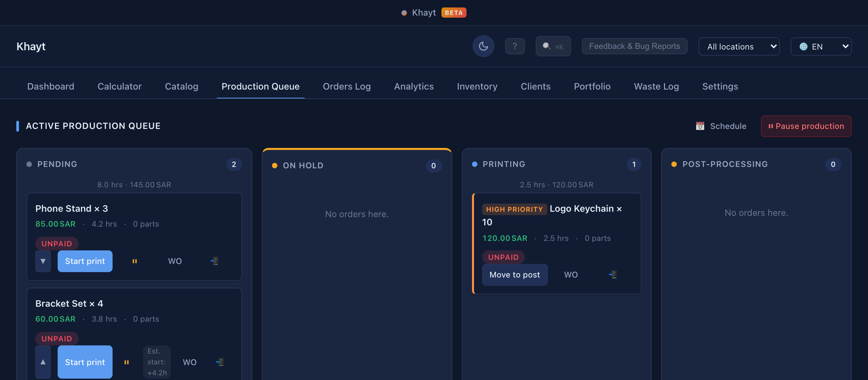Switch to the Analytics tab

click(414, 86)
